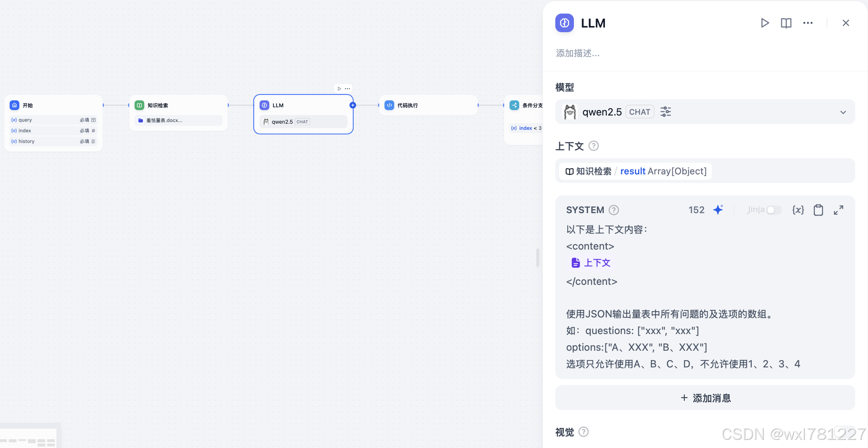Select the query variable row
Viewport: 868px width, 448px height.
pyautogui.click(x=53, y=120)
